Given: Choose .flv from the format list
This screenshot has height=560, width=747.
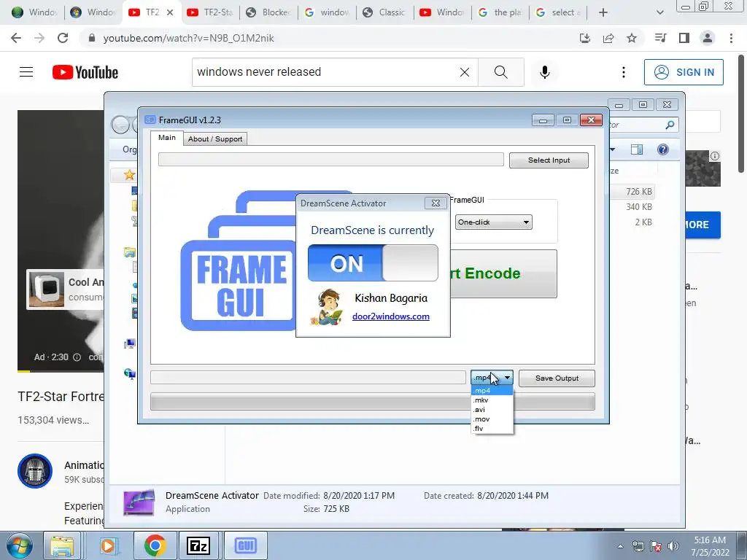Looking at the screenshot, I should tap(492, 429).
